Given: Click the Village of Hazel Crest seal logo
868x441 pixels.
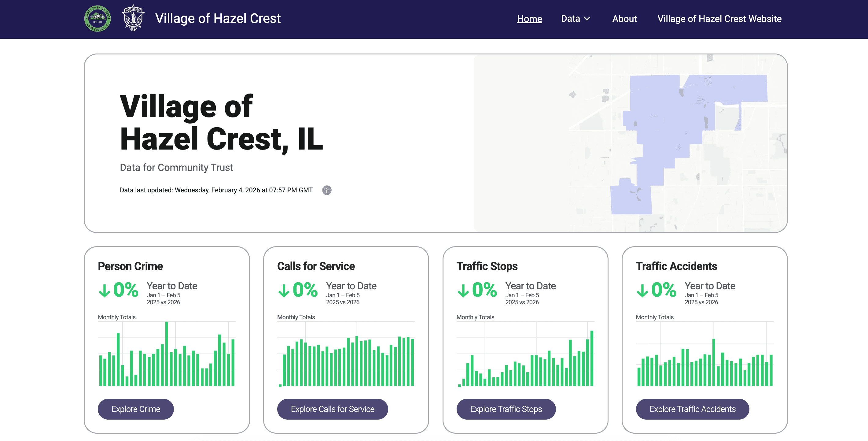Looking at the screenshot, I should tap(97, 19).
